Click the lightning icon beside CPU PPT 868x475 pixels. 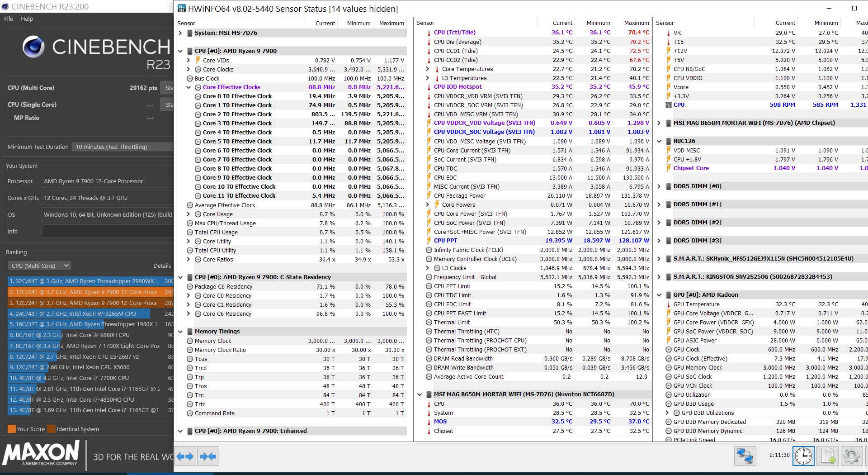(429, 241)
